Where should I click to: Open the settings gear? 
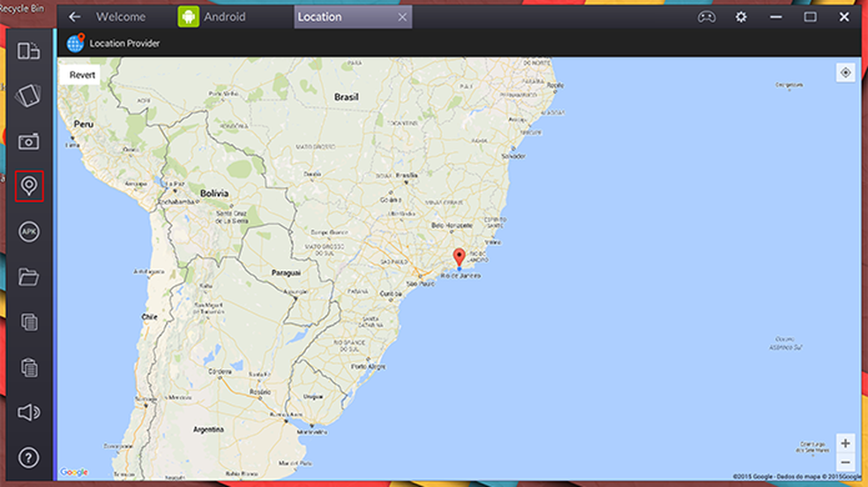click(741, 17)
